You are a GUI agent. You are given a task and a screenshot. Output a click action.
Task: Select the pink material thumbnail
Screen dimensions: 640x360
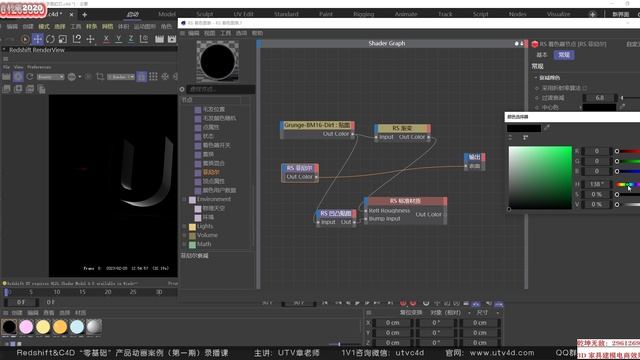coord(26,327)
